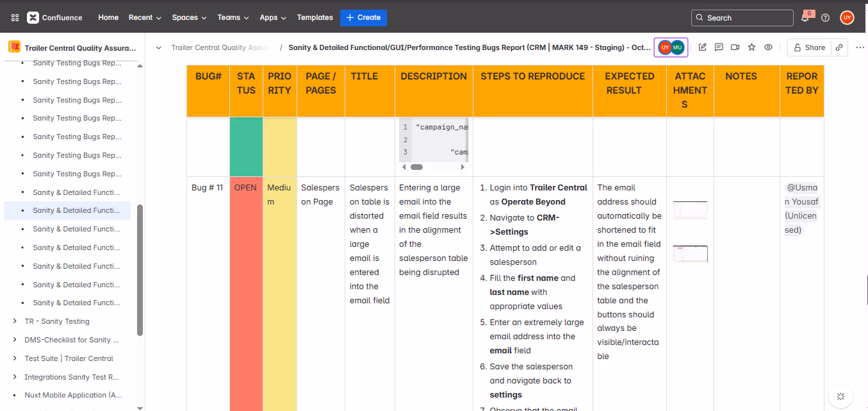Click the @Usman Yousaf mention
868x411 pixels.
pos(802,208)
